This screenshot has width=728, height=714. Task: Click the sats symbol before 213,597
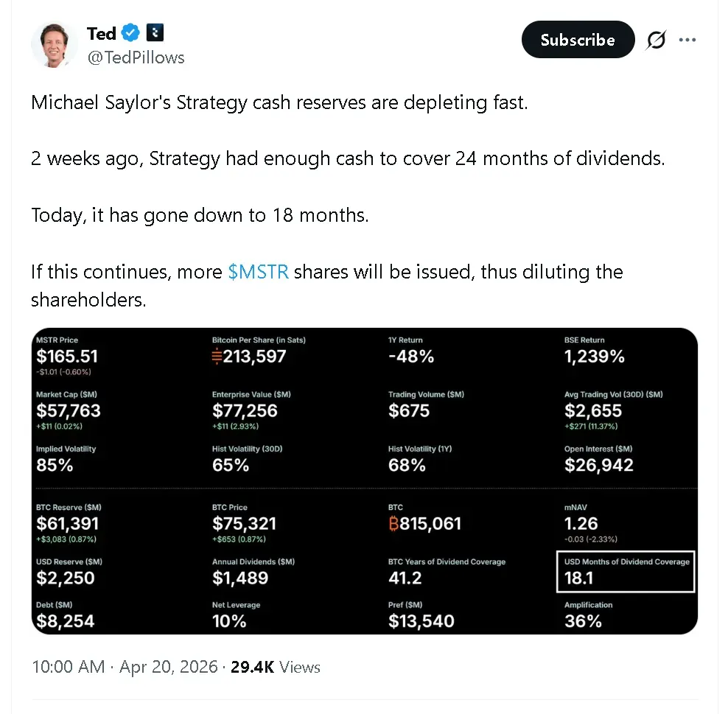(217, 357)
